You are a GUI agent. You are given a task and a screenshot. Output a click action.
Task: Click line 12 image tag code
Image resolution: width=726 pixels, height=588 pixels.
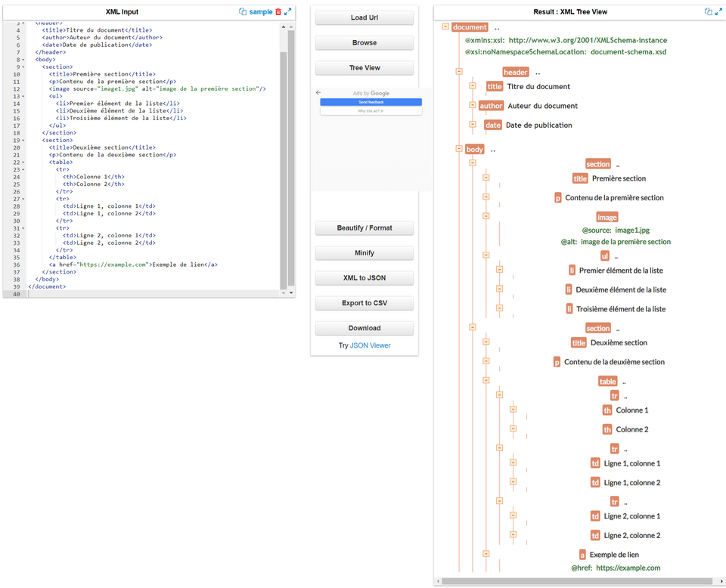coord(157,89)
